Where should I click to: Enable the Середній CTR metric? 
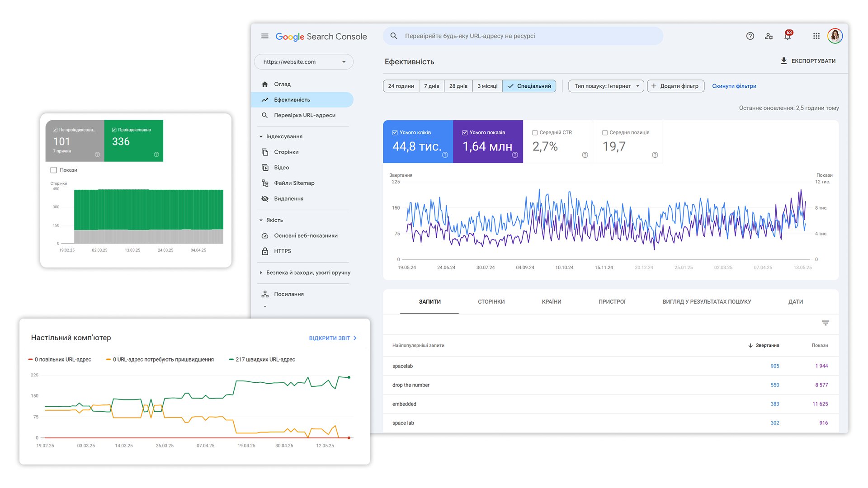click(535, 132)
